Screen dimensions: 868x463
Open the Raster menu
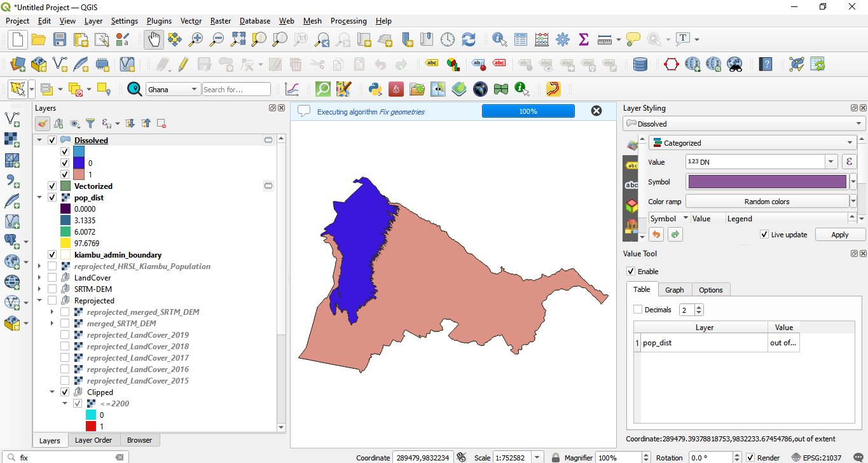click(x=221, y=21)
